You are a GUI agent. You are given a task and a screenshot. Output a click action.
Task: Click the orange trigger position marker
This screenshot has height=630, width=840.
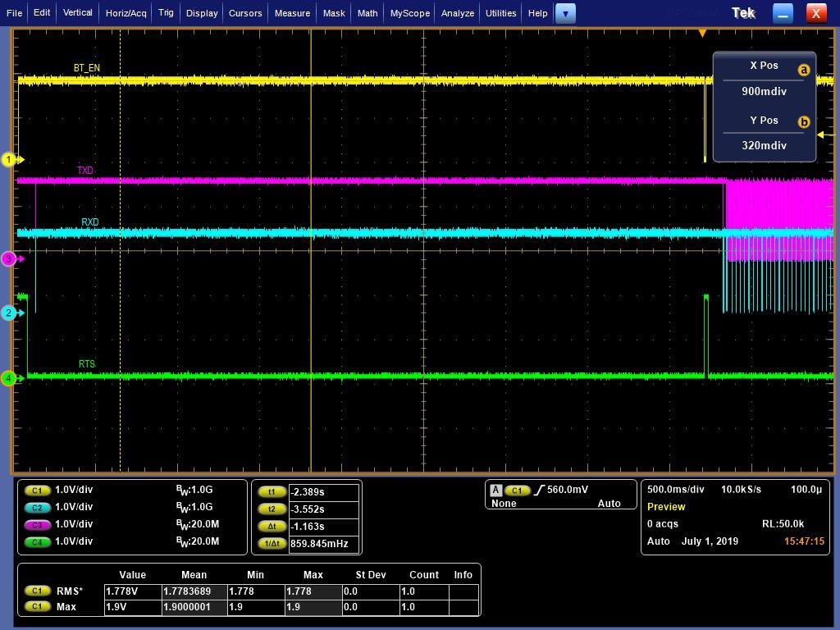click(702, 33)
